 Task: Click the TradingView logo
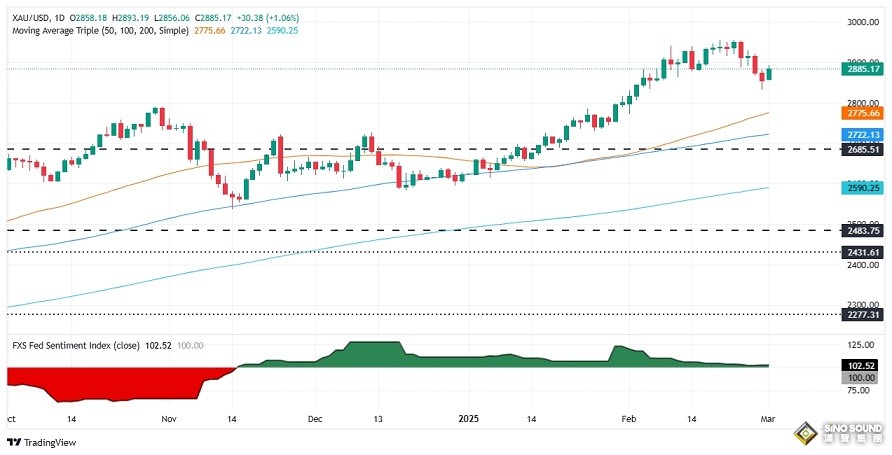(42, 442)
